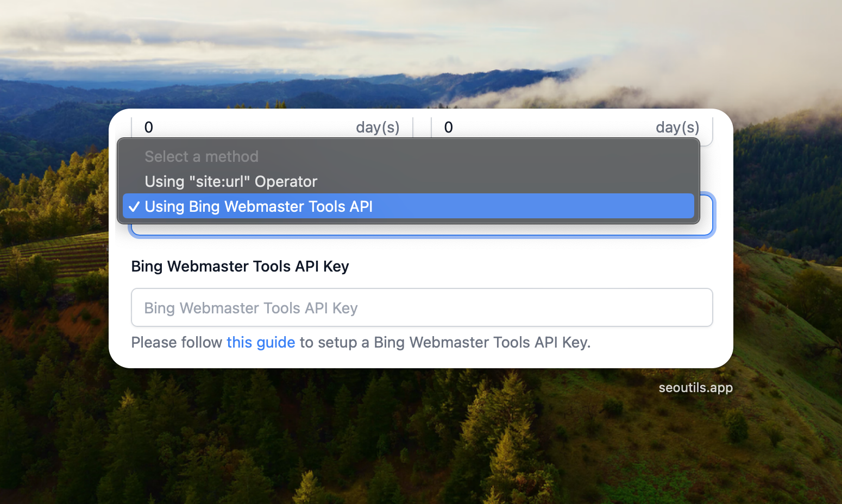Select Using Bing Webmaster Tools API option
This screenshot has height=504, width=842.
[x=259, y=206]
